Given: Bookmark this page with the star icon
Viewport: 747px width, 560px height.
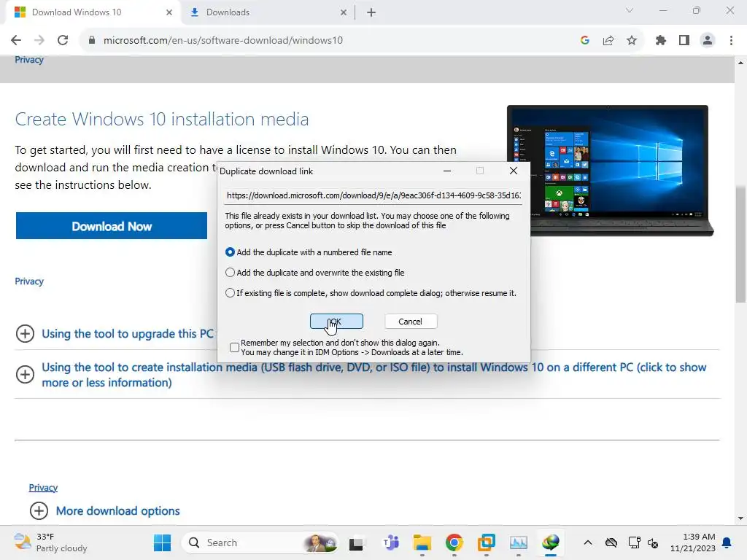Looking at the screenshot, I should (x=632, y=41).
